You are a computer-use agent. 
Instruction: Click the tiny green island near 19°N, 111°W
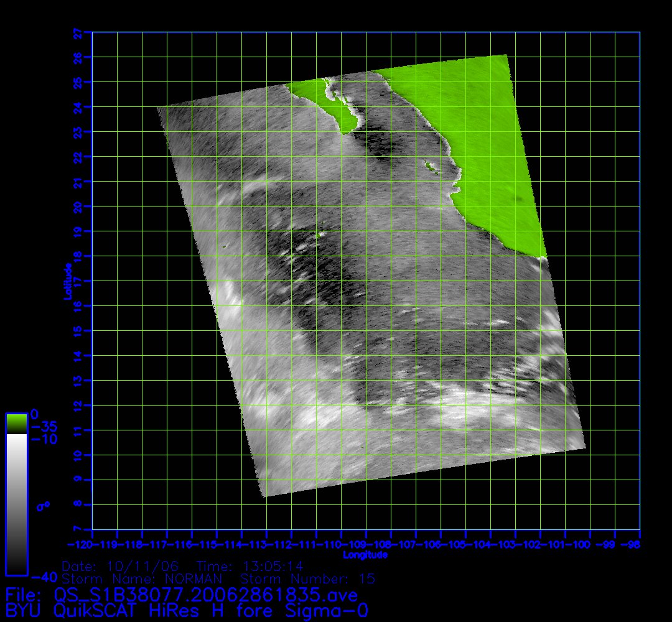321,234
